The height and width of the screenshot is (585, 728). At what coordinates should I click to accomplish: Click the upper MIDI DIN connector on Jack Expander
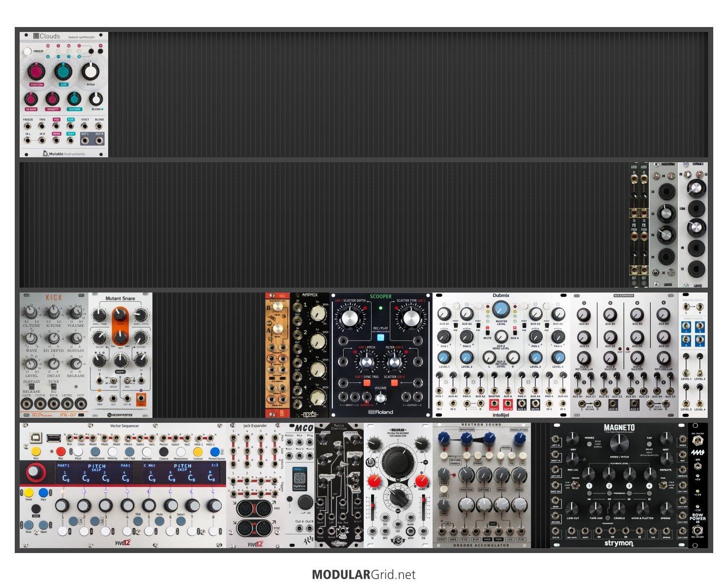[x=255, y=508]
